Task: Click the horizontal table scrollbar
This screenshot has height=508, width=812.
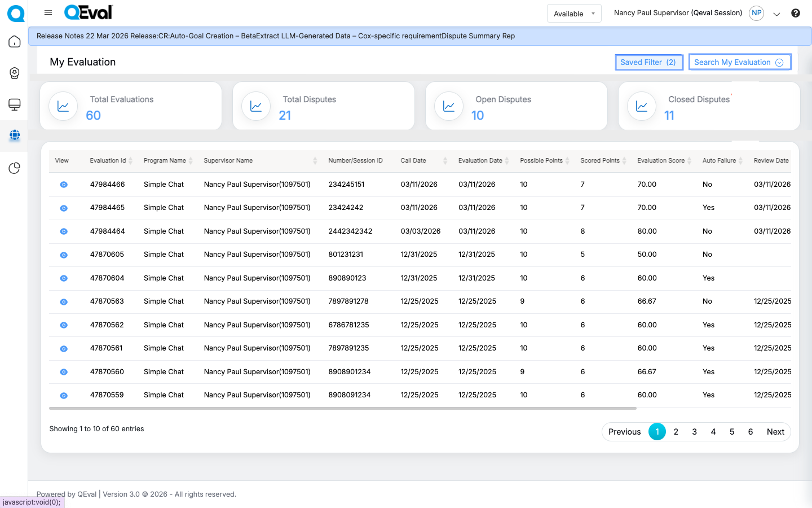Action: (342, 408)
